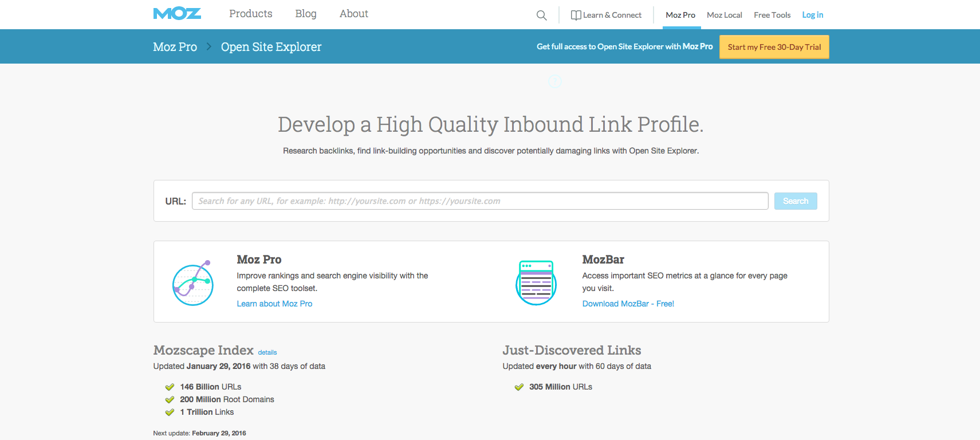This screenshot has height=440, width=980.
Task: Click the checkmark beside 200 Million Root Domains
Action: tap(170, 400)
